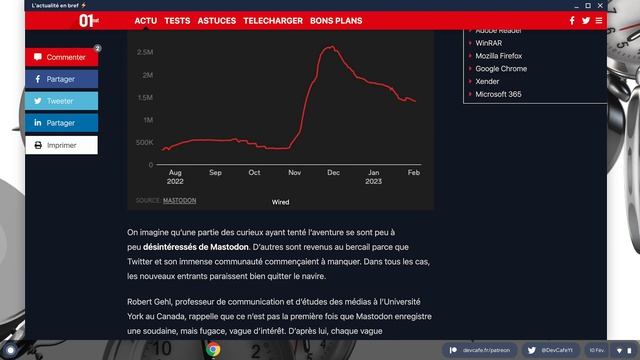Image resolution: width=640 pixels, height=360 pixels.
Task: Open the TELECHARGER section
Action: click(x=273, y=21)
